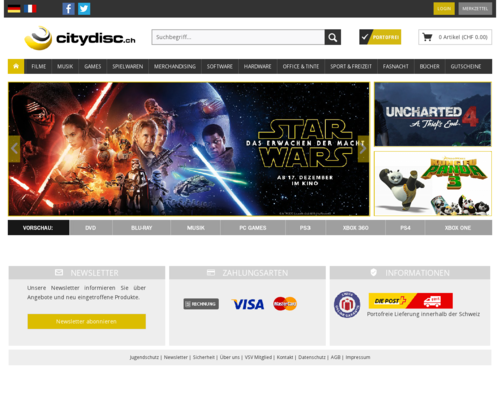
Task: Click Portofreie Lieferung innerhalb der Schweiz text
Action: (423, 314)
